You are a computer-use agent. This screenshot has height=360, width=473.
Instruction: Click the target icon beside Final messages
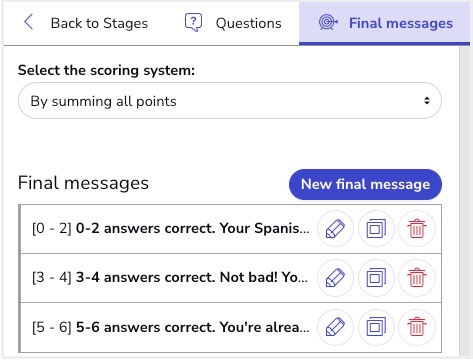pos(328,22)
